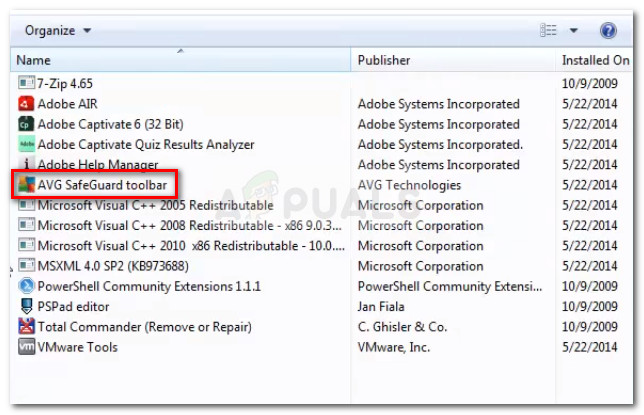Click install date 10/9/2009 in 7-Zip row
Viewport: 644px width, 415px height.
pyautogui.click(x=589, y=83)
